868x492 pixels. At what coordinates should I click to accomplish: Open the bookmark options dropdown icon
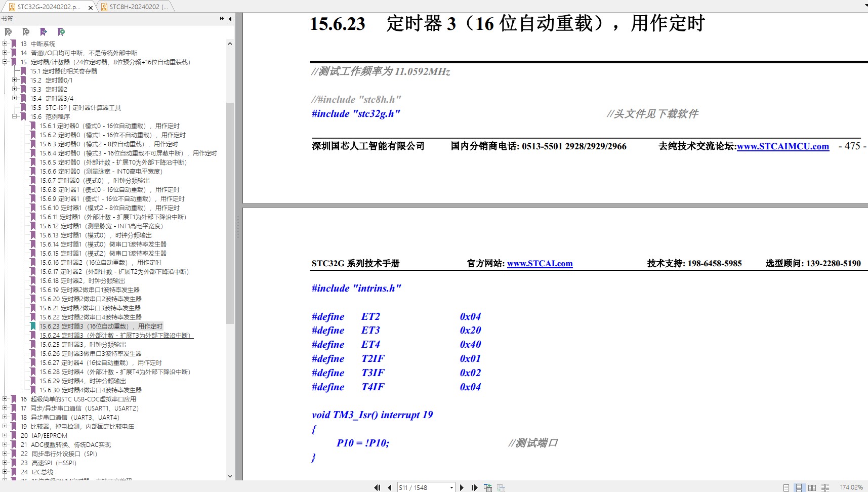click(x=61, y=32)
